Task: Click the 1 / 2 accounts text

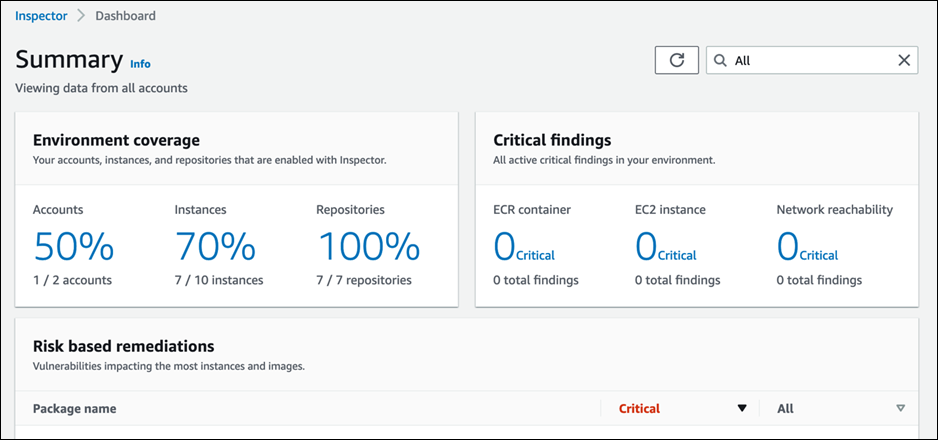Action: 72,280
